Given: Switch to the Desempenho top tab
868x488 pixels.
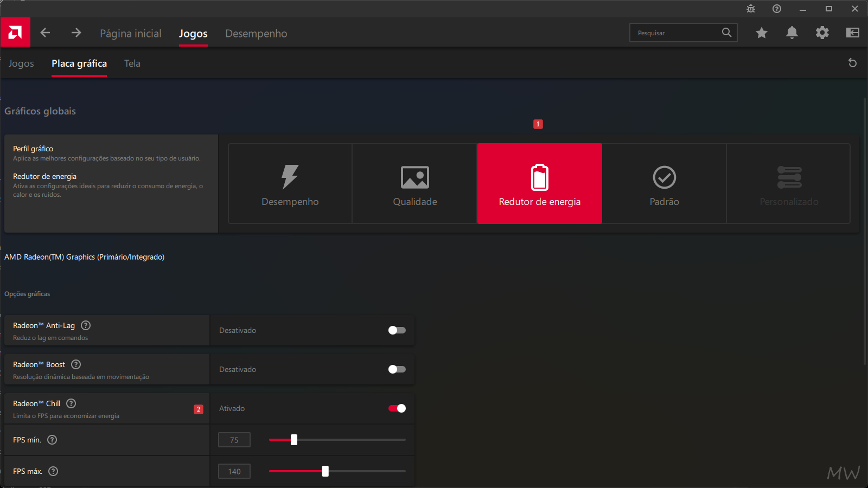Looking at the screenshot, I should pos(256,34).
